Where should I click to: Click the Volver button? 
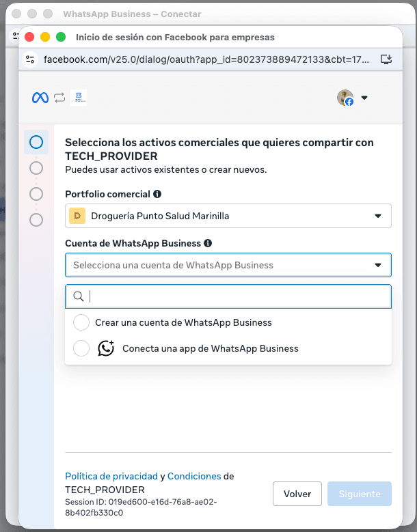(297, 494)
